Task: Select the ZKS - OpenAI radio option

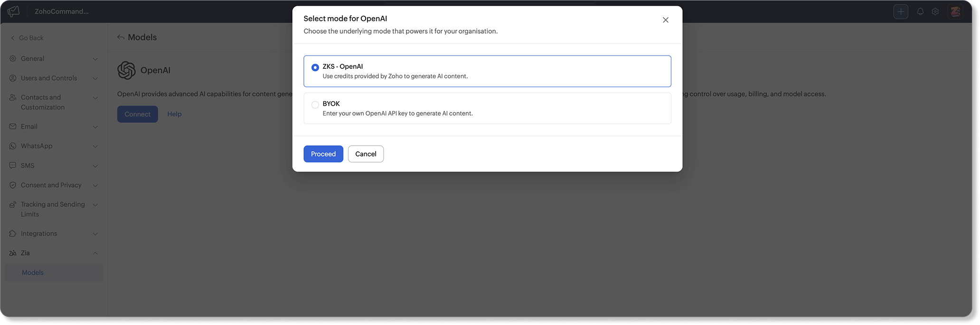Action: (315, 67)
